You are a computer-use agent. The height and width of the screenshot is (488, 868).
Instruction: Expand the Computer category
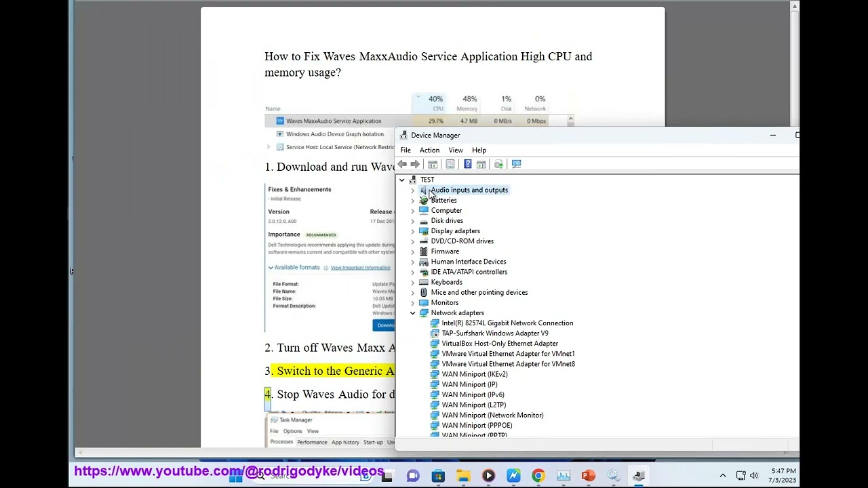tap(412, 211)
